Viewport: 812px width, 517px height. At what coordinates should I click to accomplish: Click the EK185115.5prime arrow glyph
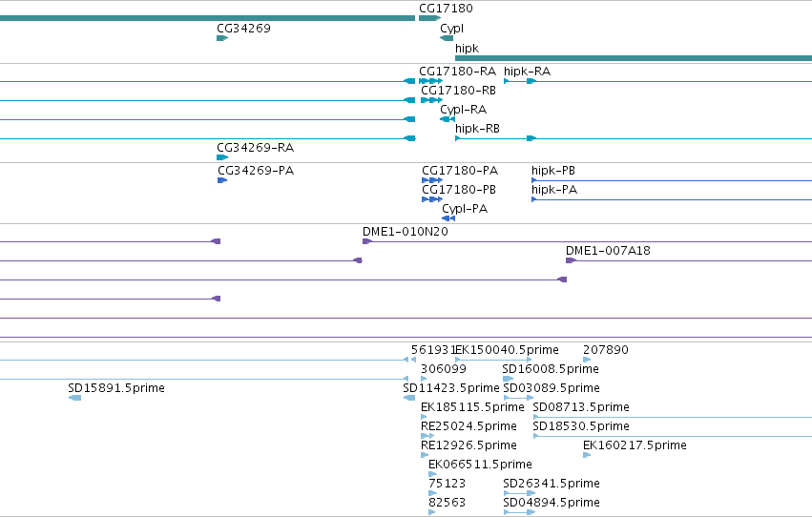click(x=424, y=417)
